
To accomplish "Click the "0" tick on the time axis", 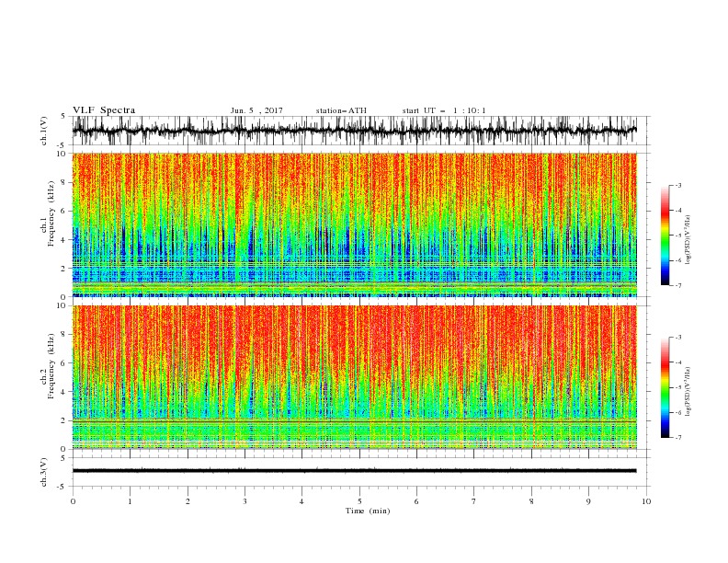I will coord(73,501).
